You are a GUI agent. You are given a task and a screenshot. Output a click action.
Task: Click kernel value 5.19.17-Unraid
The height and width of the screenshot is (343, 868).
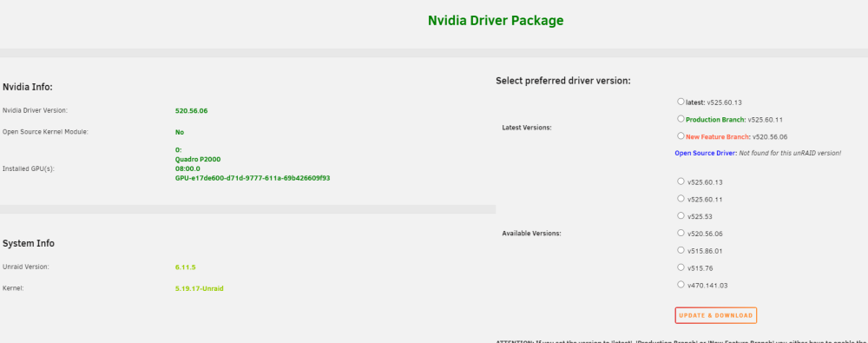200,288
